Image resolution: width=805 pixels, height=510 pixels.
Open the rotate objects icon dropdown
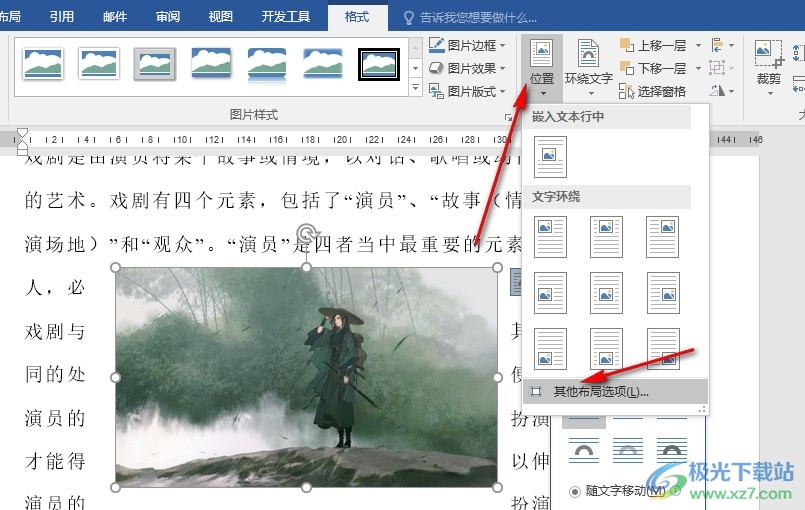pos(722,91)
